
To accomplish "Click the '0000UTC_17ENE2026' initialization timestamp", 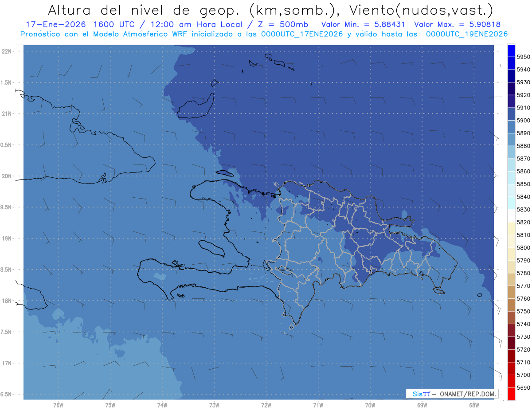I will 301,34.
